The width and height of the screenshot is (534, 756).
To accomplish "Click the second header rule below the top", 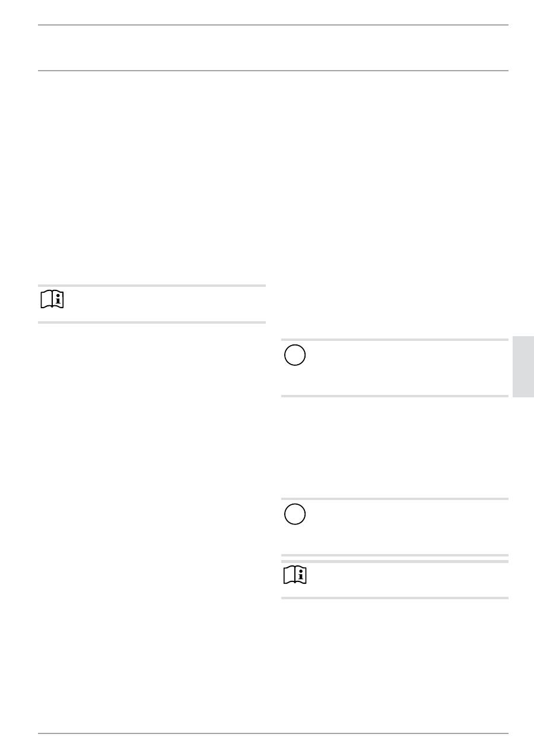I will point(273,71).
